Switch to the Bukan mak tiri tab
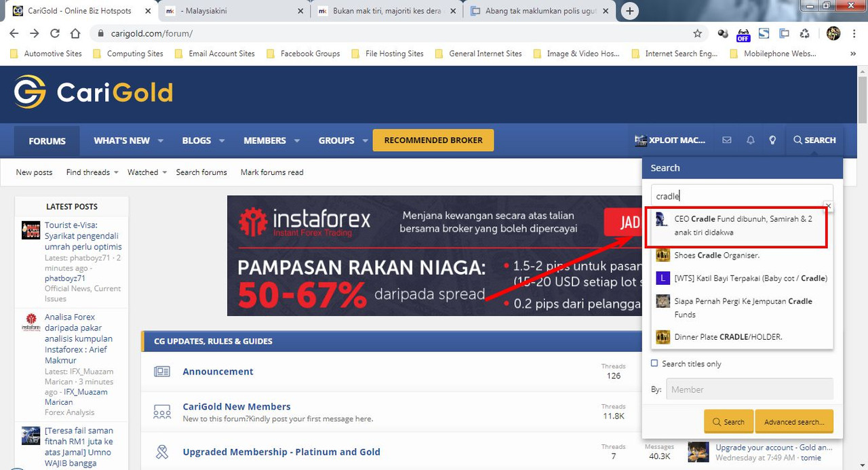Image resolution: width=868 pixels, height=470 pixels. pyautogui.click(x=387, y=11)
